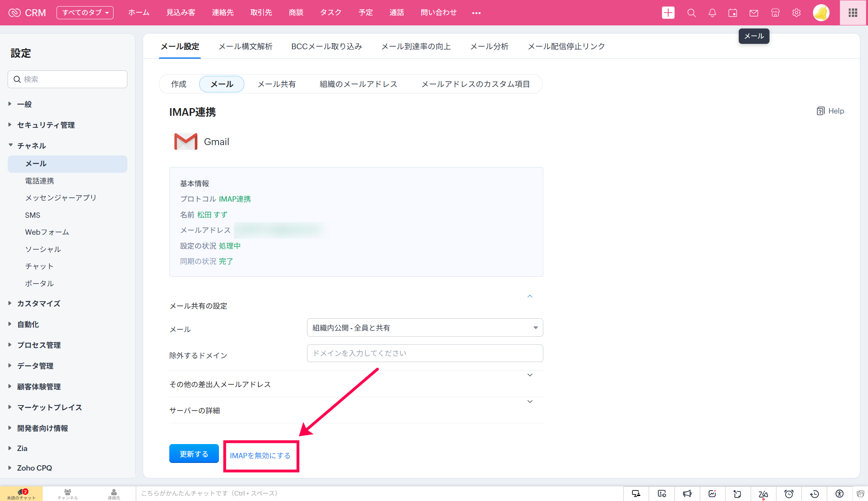This screenshot has width=868, height=501.
Task: Open the notifications bell
Action: point(712,13)
